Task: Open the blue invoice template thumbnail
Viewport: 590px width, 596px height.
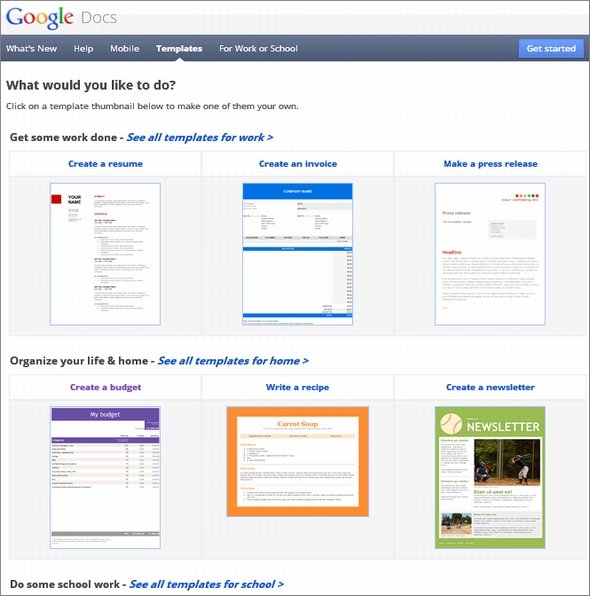Action: pyautogui.click(x=298, y=254)
